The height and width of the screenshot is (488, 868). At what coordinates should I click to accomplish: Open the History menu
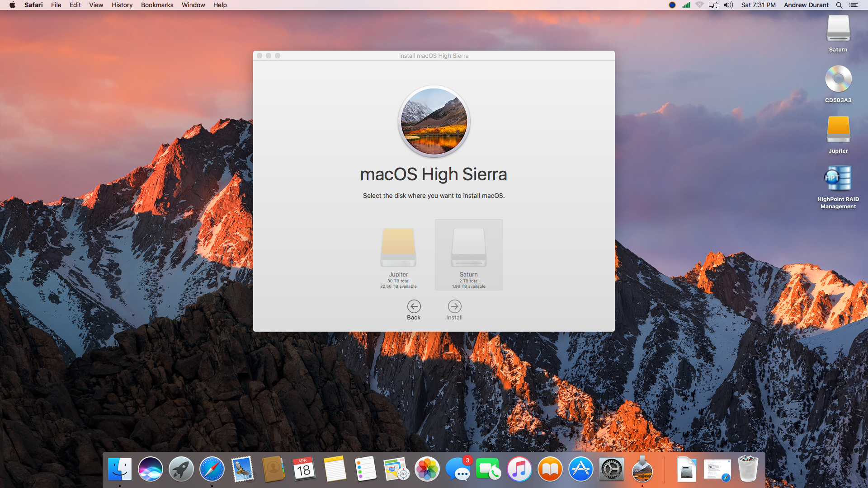122,5
